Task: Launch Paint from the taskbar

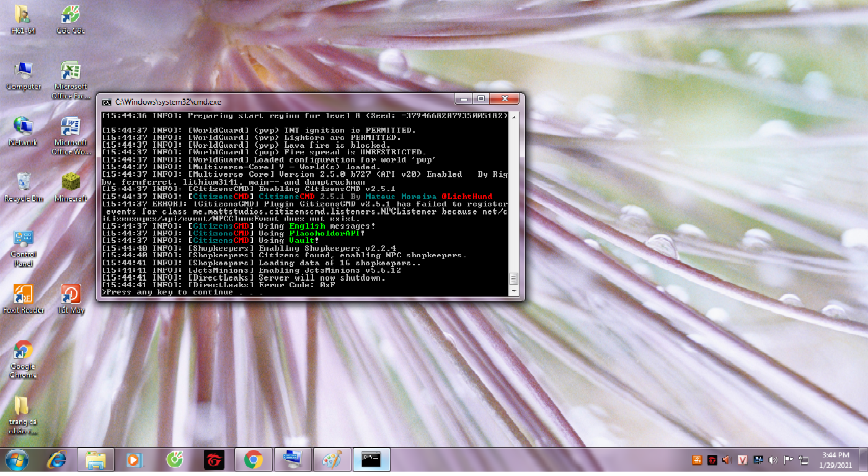Action: click(332, 460)
